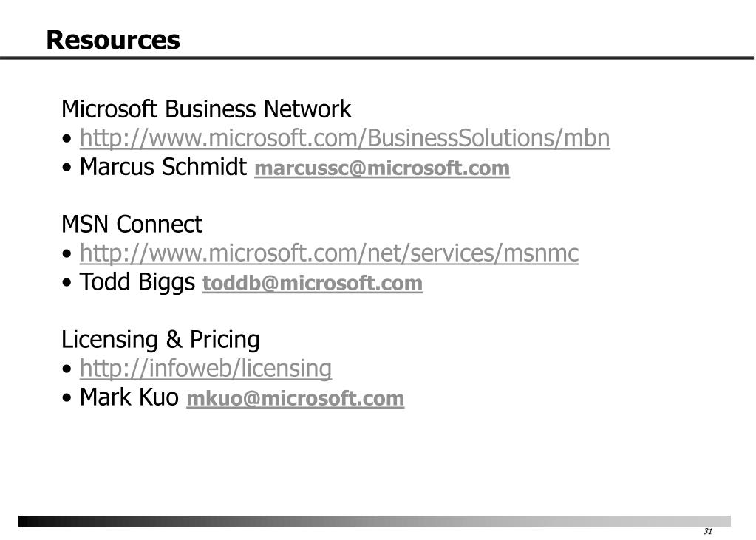Click the bullet before the infoweb link

[67, 370]
